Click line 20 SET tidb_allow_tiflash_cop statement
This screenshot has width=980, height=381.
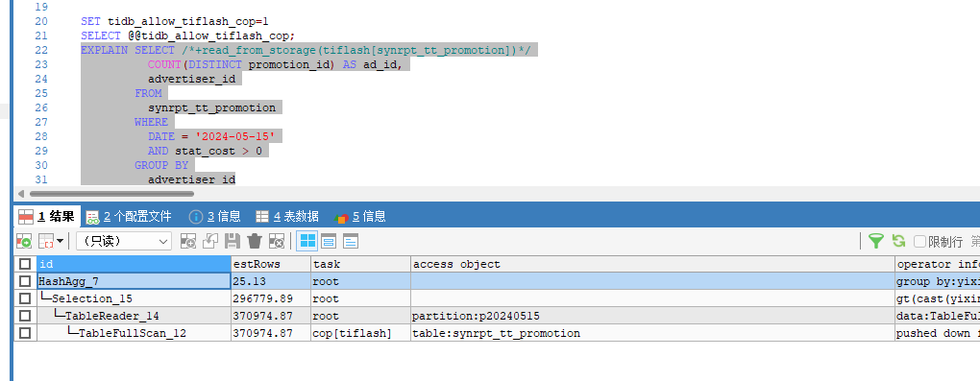[x=175, y=21]
